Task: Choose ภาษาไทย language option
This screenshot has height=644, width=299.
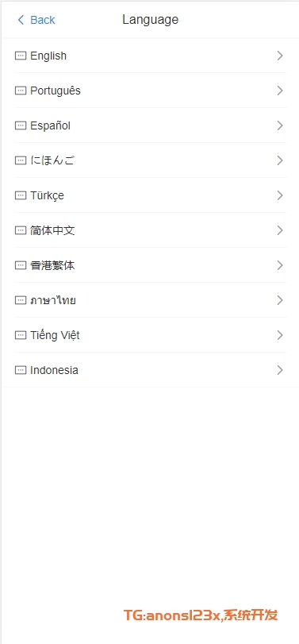Action: click(x=150, y=300)
